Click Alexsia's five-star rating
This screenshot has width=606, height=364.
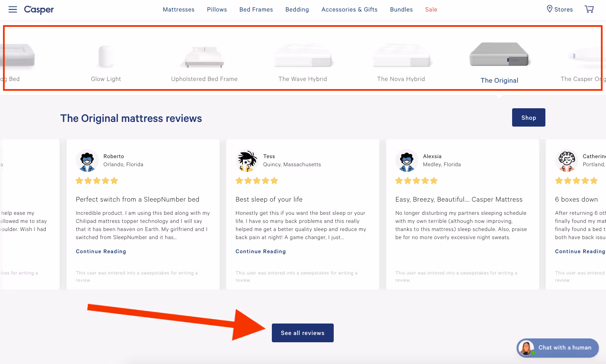[417, 181]
